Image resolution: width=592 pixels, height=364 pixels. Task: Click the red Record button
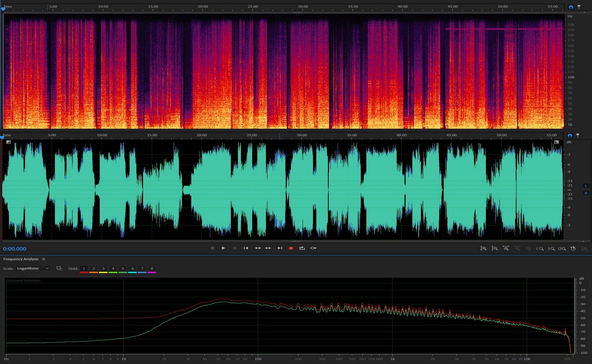coord(291,248)
